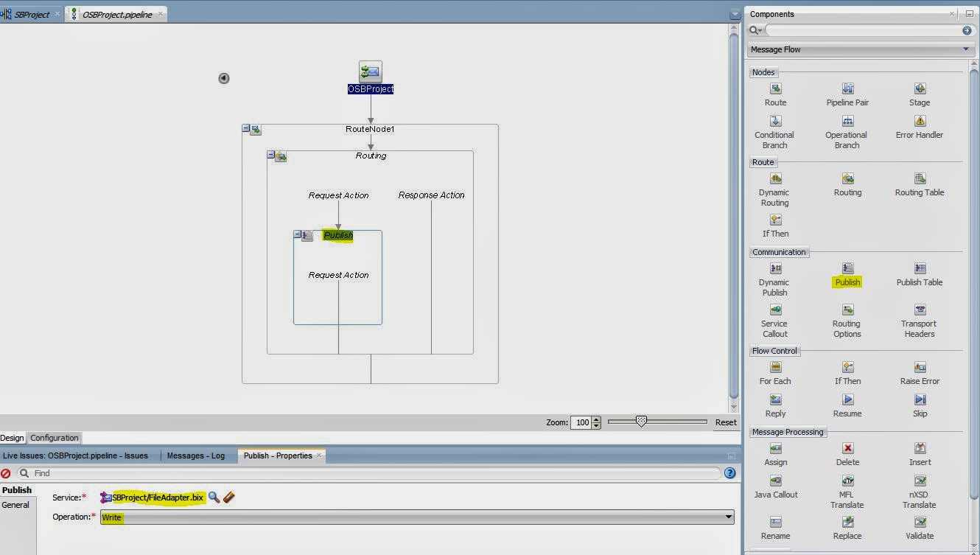Select the Insert component
Image resolution: width=980 pixels, height=555 pixels.
point(920,454)
